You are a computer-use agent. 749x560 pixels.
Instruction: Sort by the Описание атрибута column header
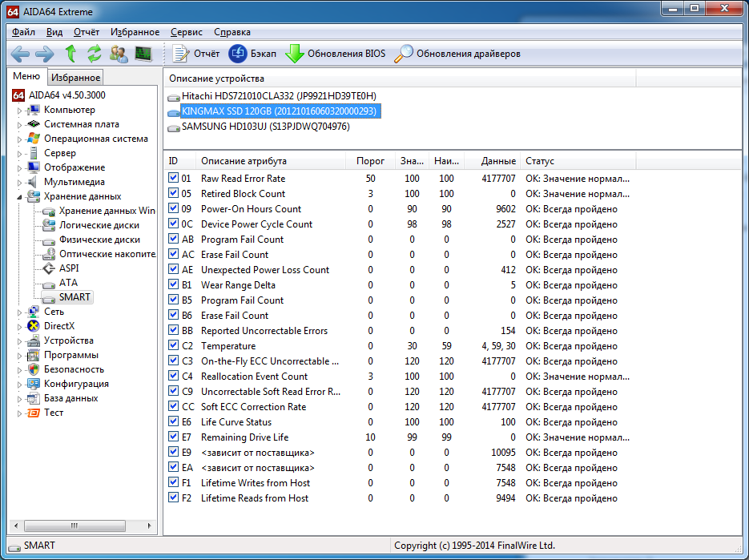pos(270,161)
